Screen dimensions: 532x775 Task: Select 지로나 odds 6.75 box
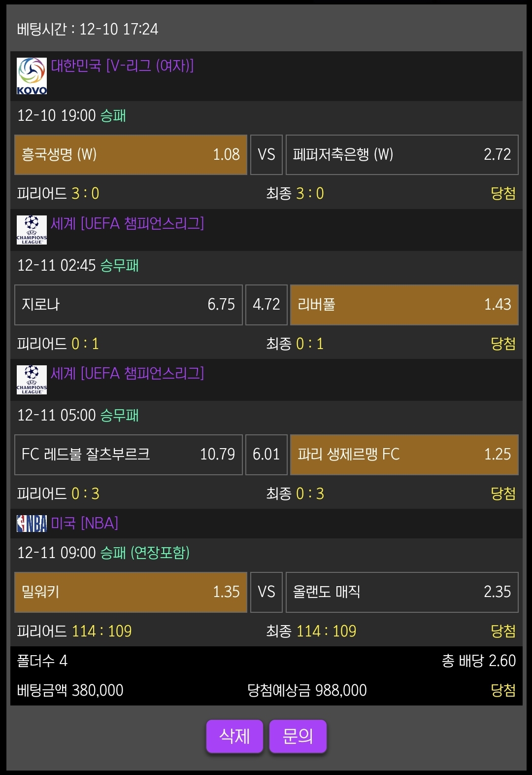[128, 305]
